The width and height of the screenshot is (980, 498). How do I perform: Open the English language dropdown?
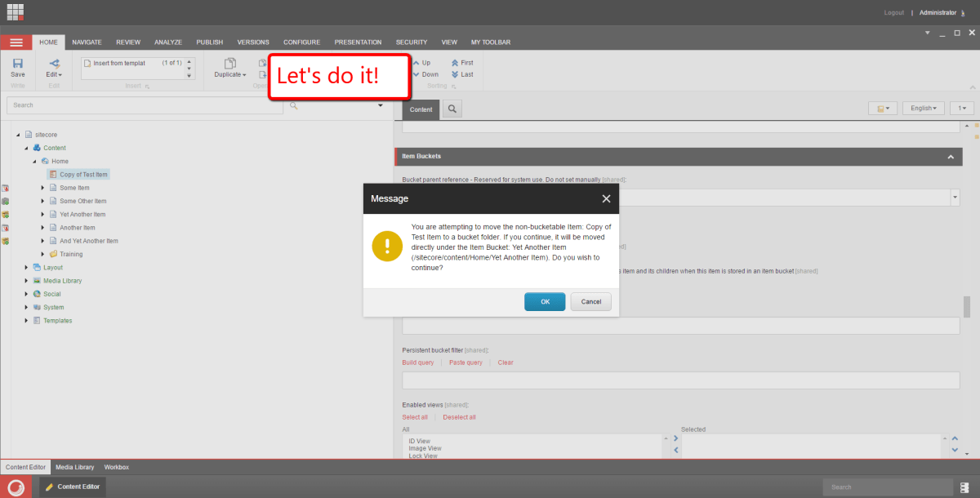926,108
